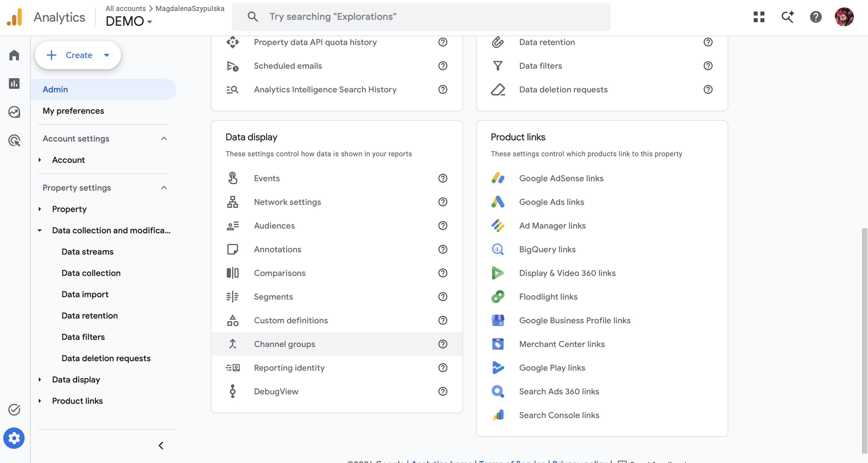Screen dimensions: 868x463
Task: Expand the Account tree item
Action: 40,160
